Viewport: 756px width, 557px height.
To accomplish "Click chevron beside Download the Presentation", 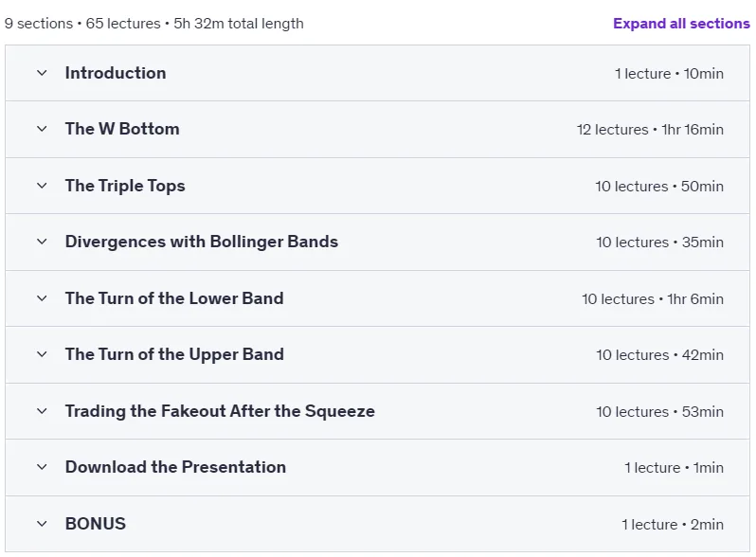I will (42, 467).
